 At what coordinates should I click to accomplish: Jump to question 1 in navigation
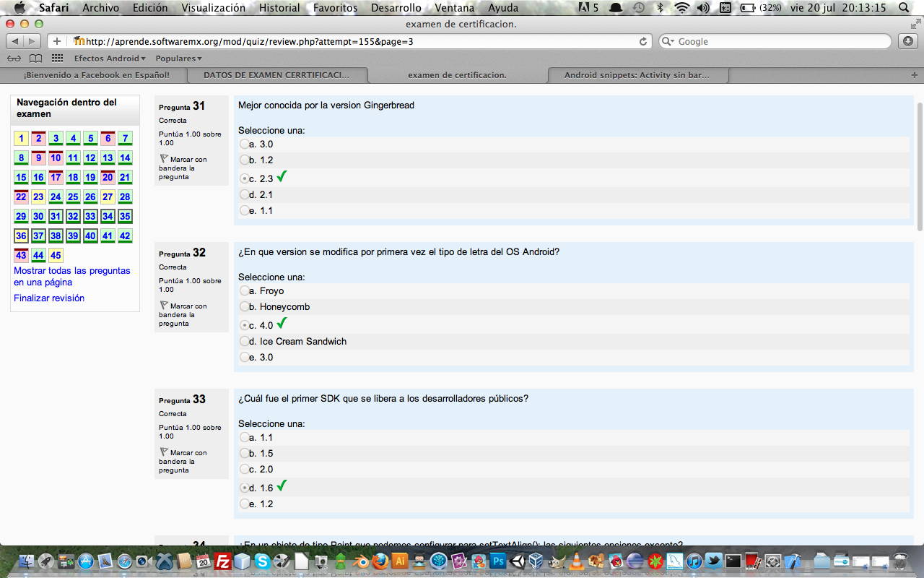pos(21,138)
